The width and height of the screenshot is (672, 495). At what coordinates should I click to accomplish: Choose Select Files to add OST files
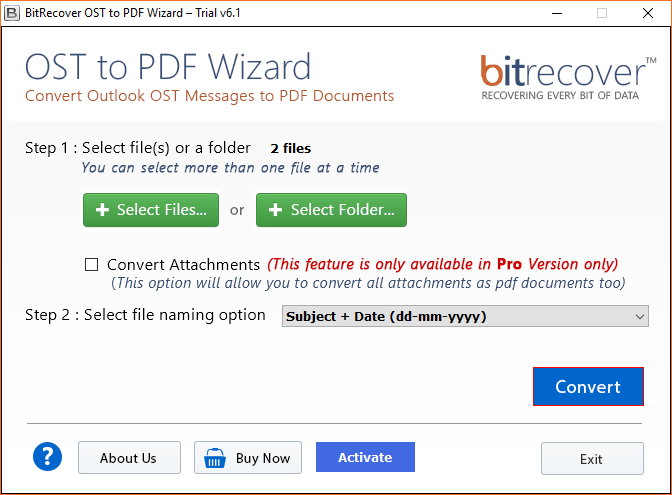(151, 210)
